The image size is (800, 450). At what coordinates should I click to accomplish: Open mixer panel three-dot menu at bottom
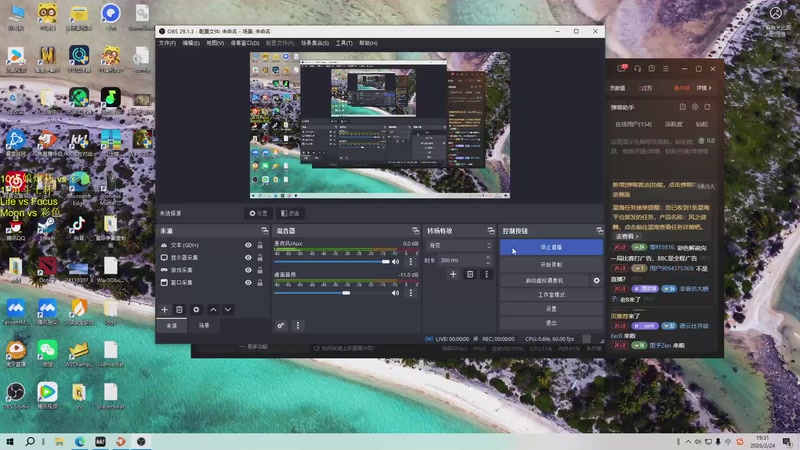click(298, 326)
